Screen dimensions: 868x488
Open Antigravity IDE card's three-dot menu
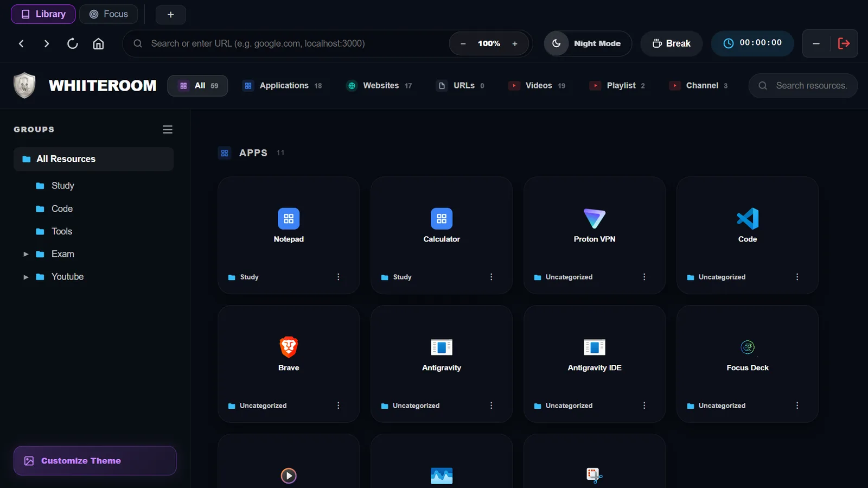pos(644,405)
